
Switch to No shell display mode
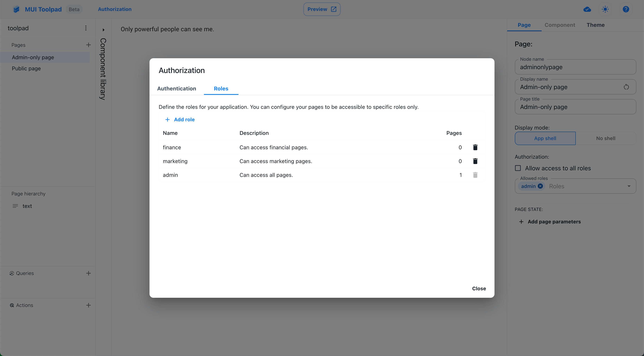pos(606,138)
